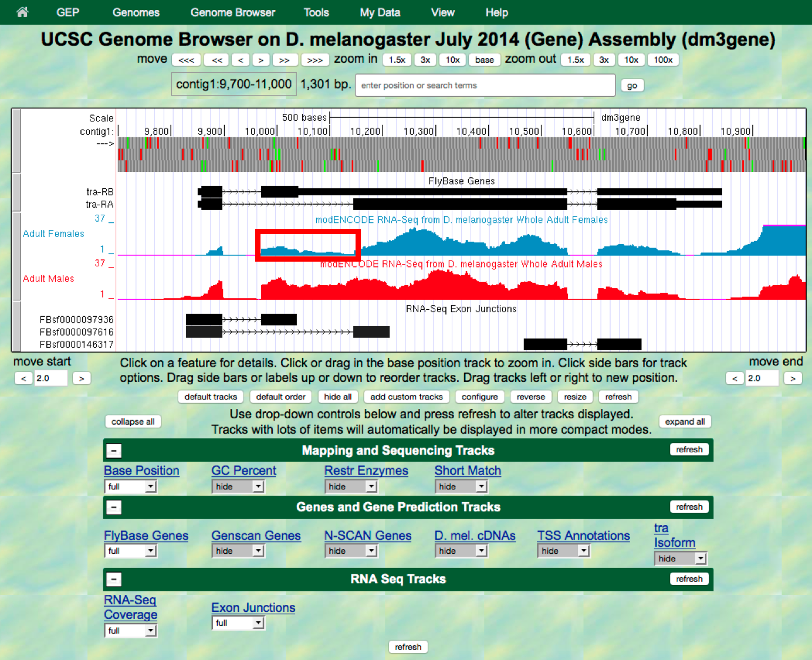Viewport: 812px width, 660px height.
Task: Click the tra-RA gene feature label
Action: point(100,204)
